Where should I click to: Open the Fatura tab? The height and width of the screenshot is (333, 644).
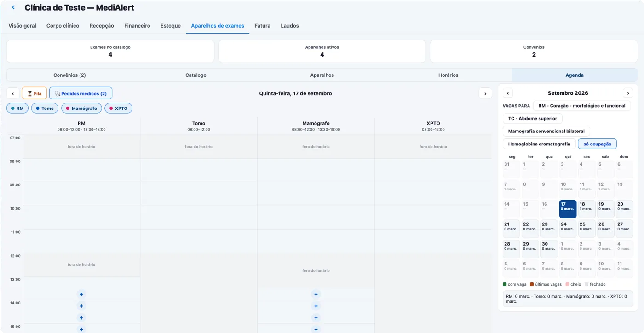point(262,26)
